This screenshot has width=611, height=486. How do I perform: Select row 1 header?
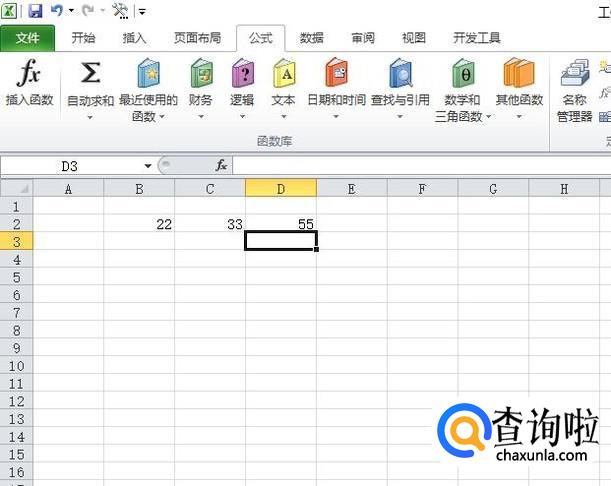pos(17,207)
